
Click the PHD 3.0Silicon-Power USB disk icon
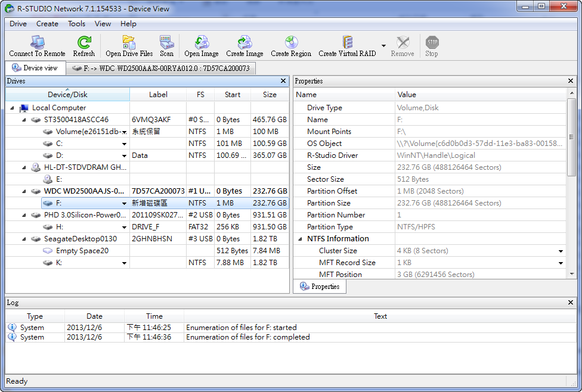[x=36, y=215]
